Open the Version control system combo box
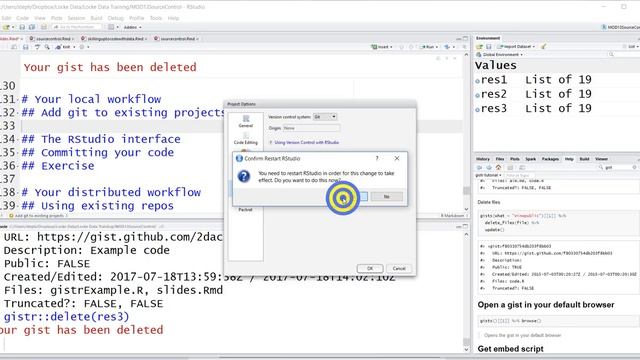640x360 pixels. tap(325, 117)
